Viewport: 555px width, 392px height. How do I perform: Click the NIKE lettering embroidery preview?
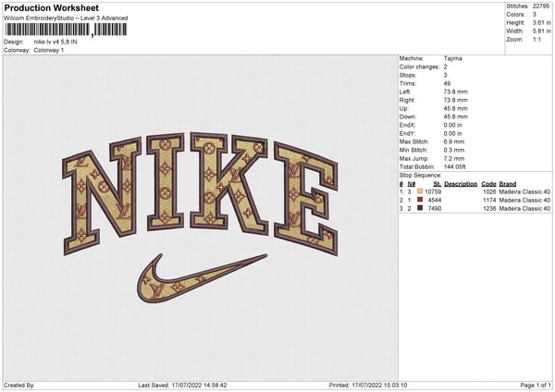201,193
